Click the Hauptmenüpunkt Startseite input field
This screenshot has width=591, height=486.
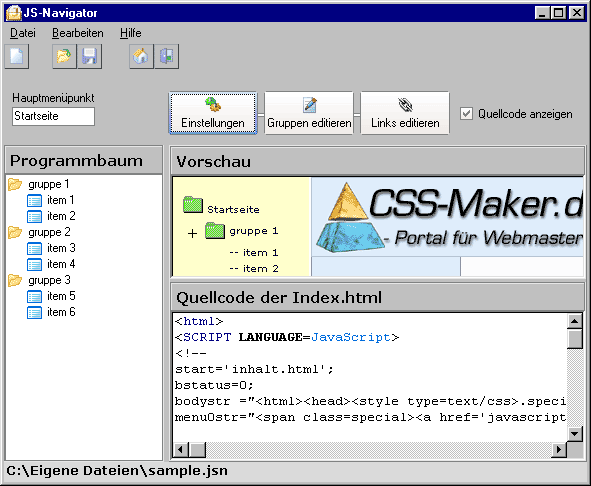point(53,116)
